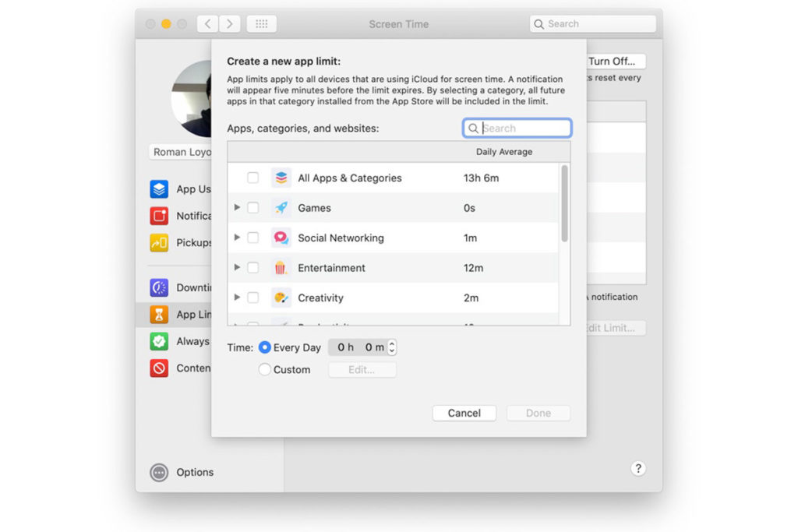Click the 13h 6m daily average value
This screenshot has height=532, width=798.
point(481,178)
